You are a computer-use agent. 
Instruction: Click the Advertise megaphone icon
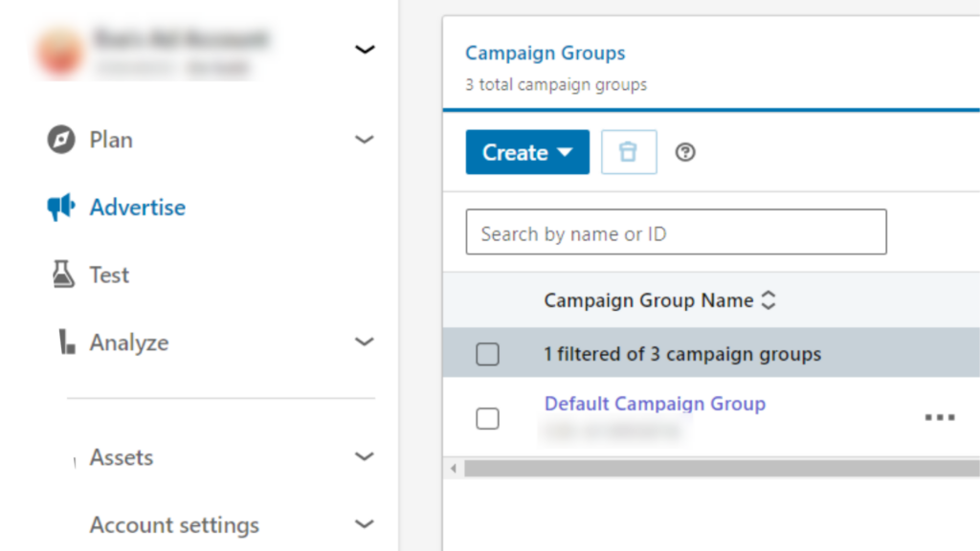[x=61, y=207]
